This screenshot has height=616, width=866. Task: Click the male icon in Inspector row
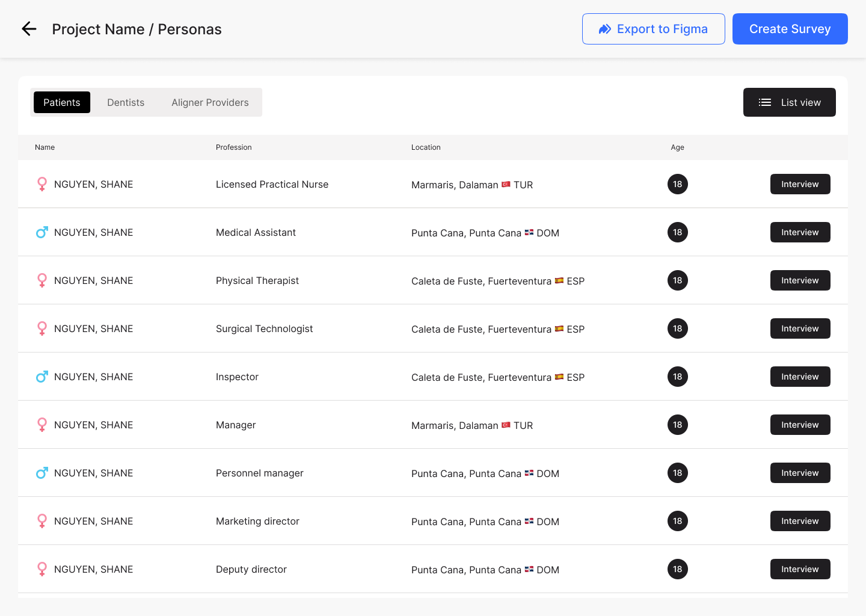coord(42,377)
